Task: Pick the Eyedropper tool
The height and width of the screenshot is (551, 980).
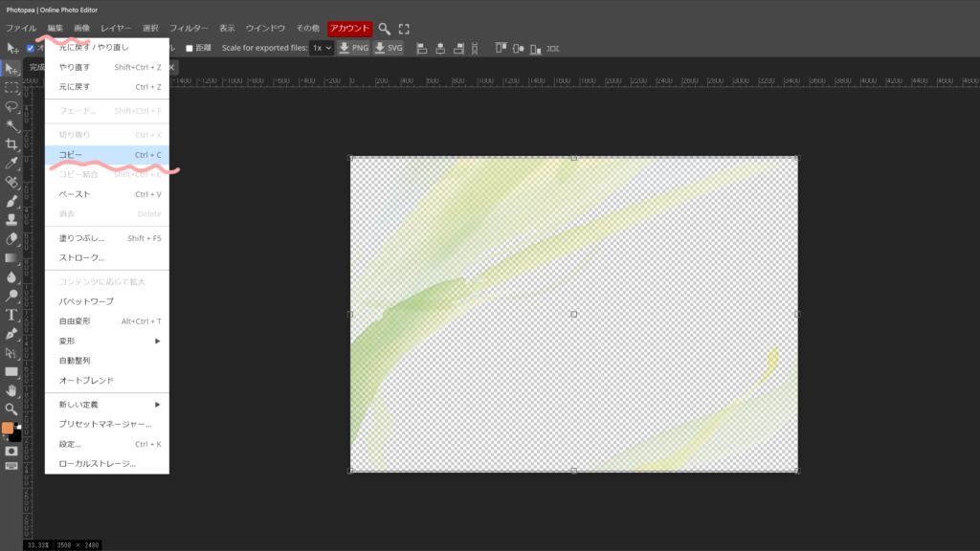Action: [11, 164]
